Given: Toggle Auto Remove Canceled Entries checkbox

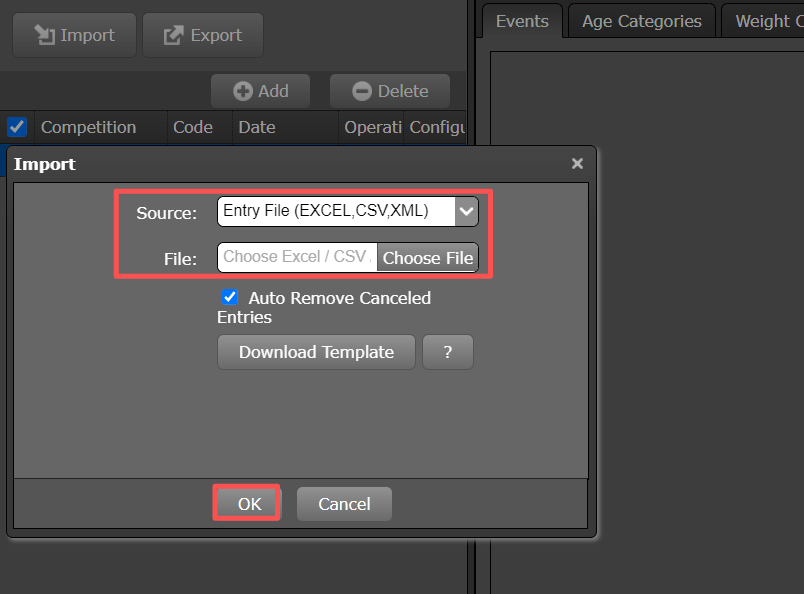Looking at the screenshot, I should pyautogui.click(x=230, y=297).
